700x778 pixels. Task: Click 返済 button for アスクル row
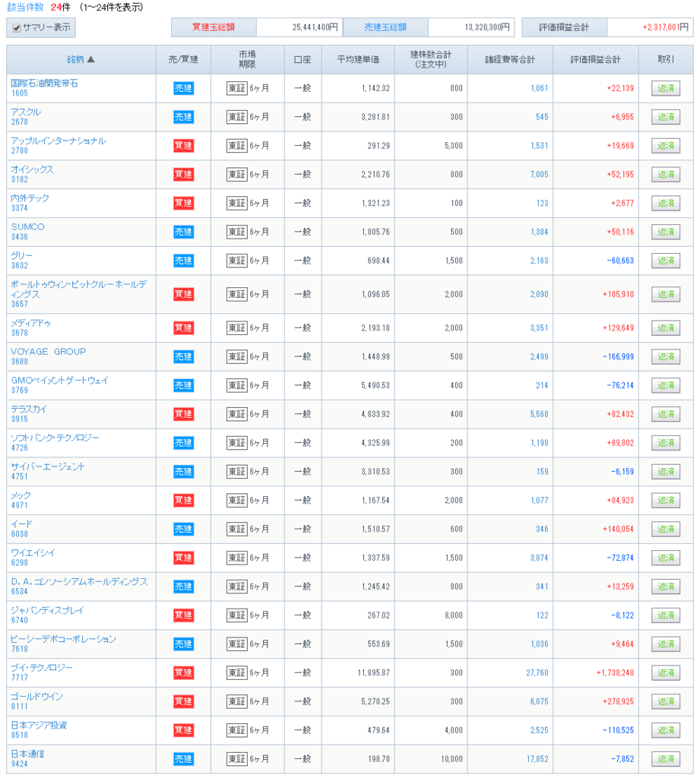pos(665,117)
